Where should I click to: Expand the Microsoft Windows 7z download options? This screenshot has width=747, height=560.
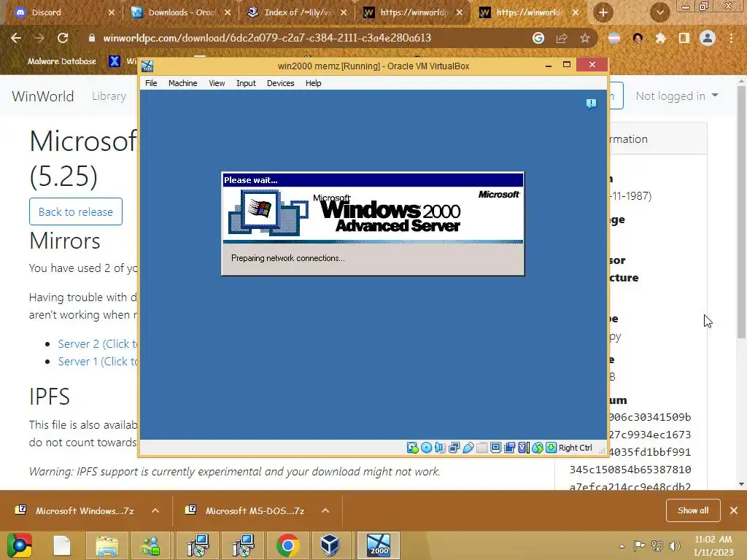pos(155,510)
